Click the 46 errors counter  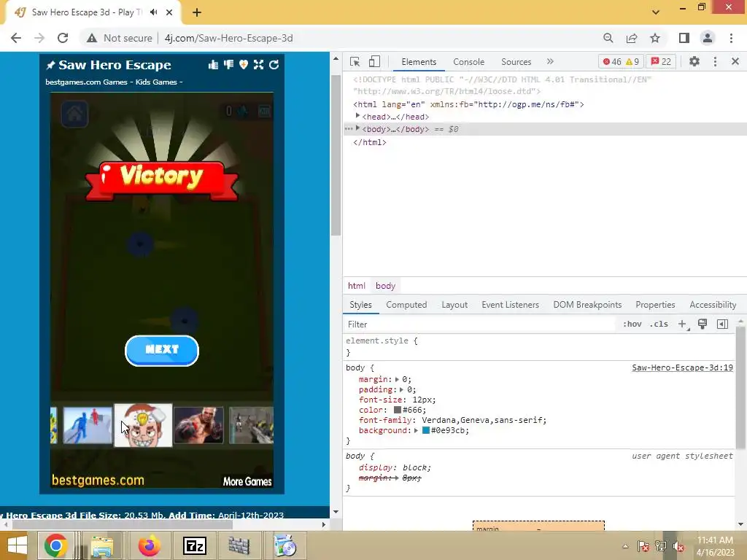click(612, 61)
